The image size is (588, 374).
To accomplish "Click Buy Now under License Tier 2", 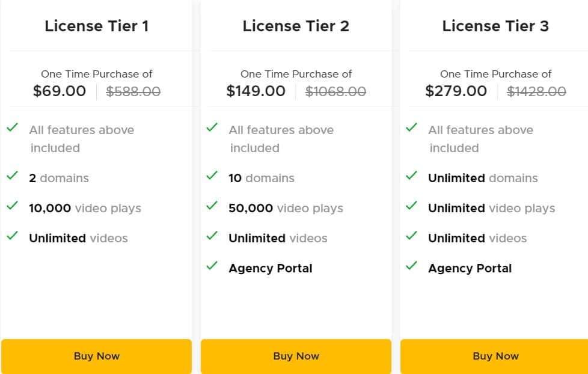I will click(296, 356).
